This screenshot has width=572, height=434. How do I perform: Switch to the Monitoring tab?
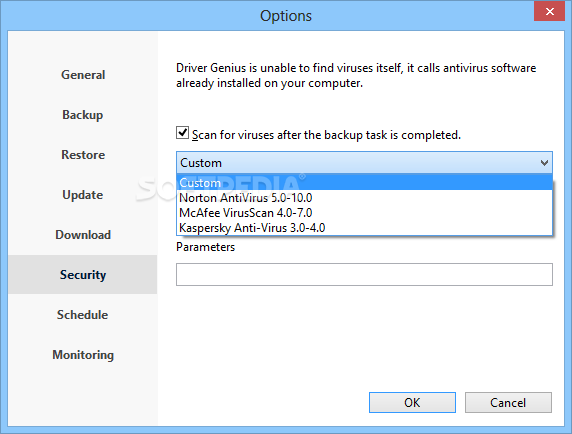[83, 355]
